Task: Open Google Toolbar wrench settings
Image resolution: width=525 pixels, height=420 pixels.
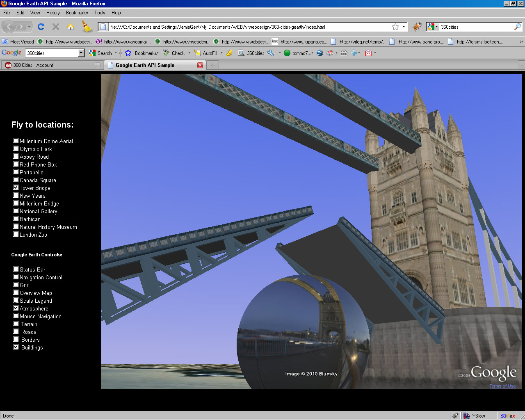Action: click(271, 53)
